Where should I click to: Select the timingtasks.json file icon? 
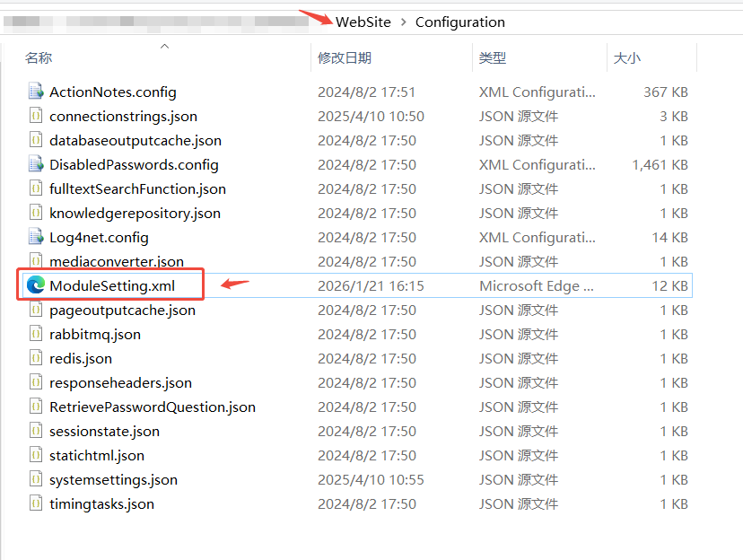[x=36, y=503]
